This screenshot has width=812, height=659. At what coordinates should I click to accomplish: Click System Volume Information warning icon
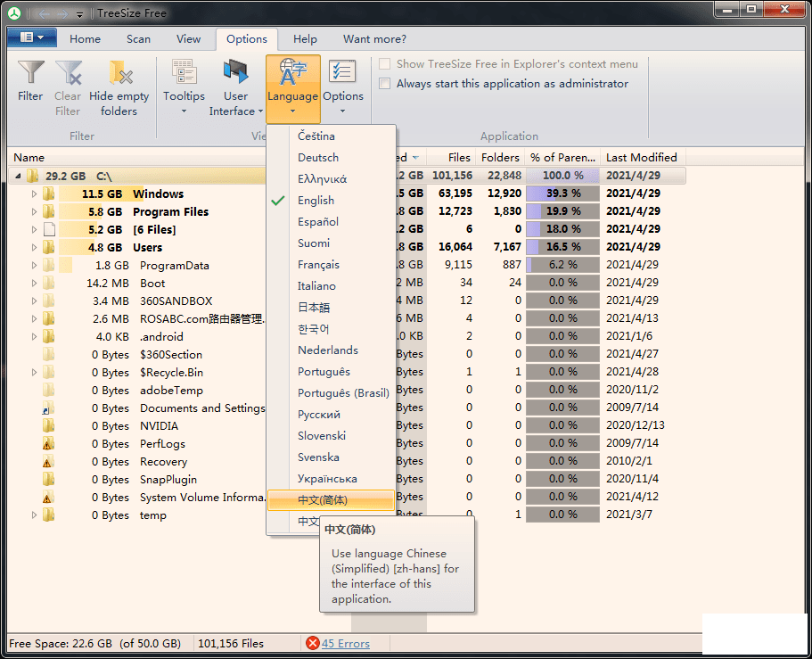(x=47, y=498)
